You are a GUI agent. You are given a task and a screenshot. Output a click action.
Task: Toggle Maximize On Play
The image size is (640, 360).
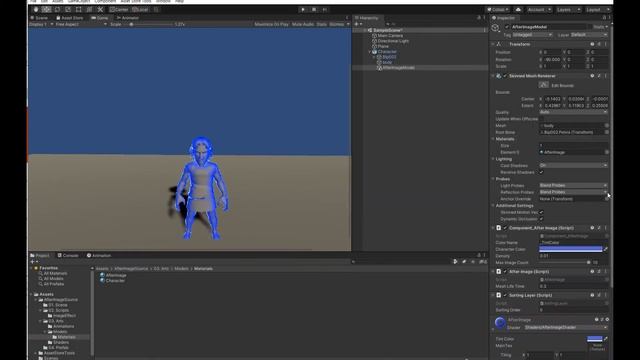pyautogui.click(x=271, y=24)
